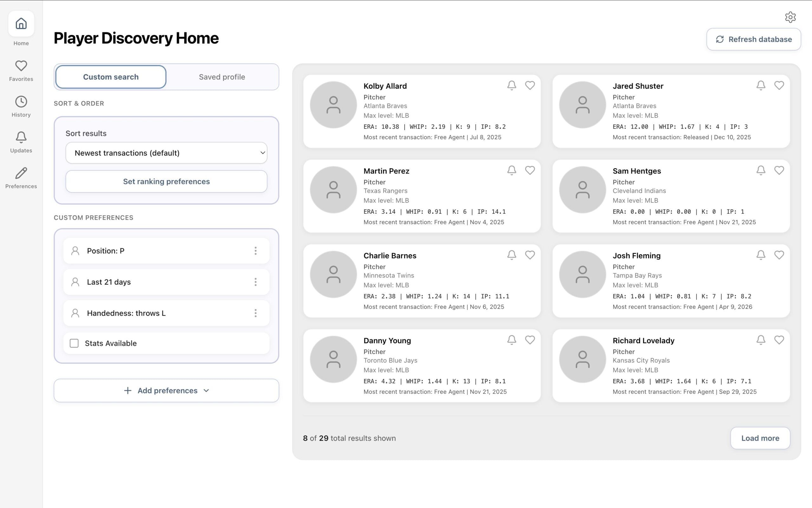Click Set ranking preferences button
The width and height of the screenshot is (812, 508).
click(167, 181)
